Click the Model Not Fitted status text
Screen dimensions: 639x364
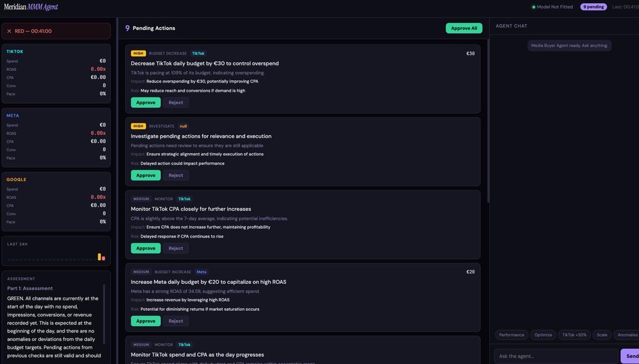click(555, 7)
